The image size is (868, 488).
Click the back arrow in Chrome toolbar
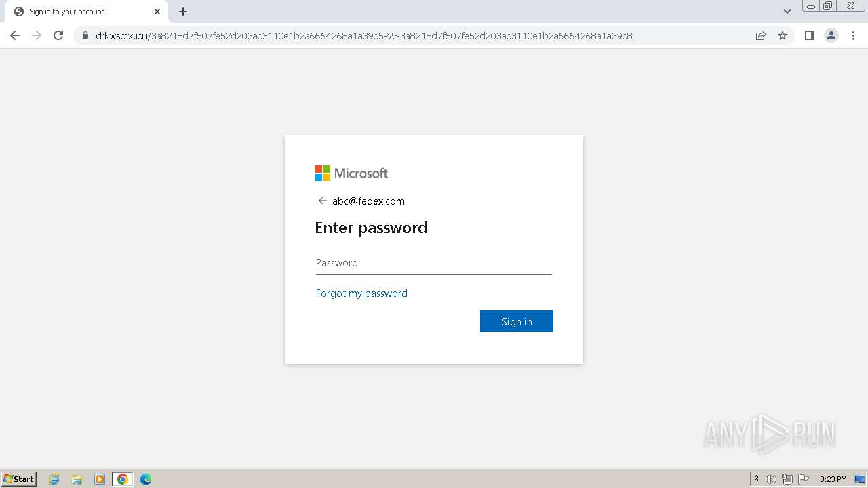tap(15, 35)
